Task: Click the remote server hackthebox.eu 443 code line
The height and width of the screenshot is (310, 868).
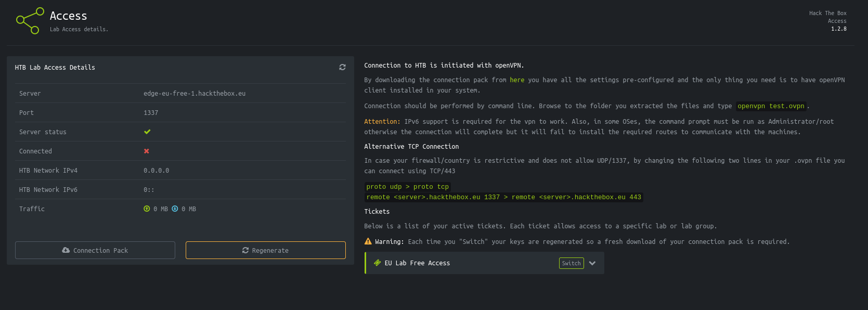Action: tap(503, 197)
